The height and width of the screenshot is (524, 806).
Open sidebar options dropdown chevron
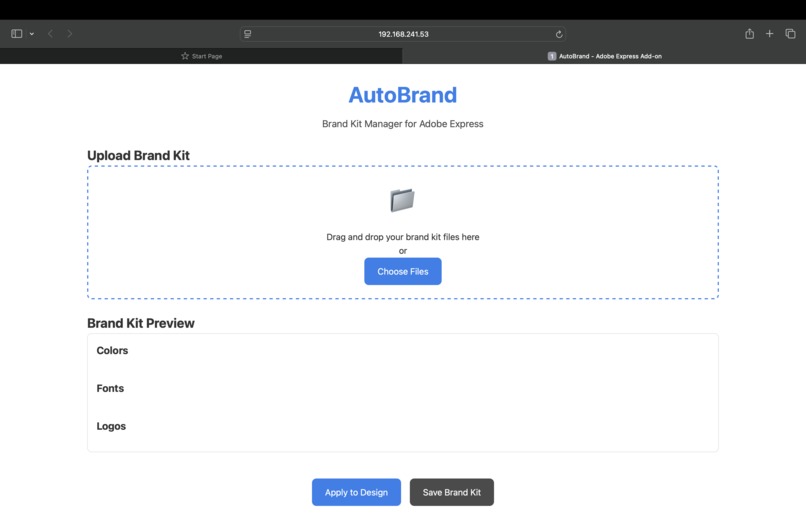point(32,34)
